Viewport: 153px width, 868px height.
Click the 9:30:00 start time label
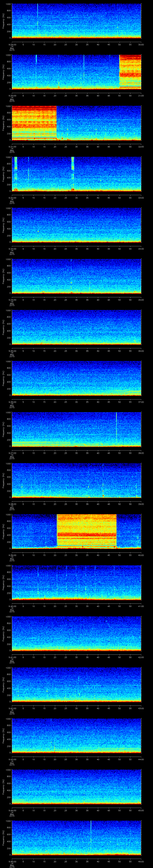(12, 96)
